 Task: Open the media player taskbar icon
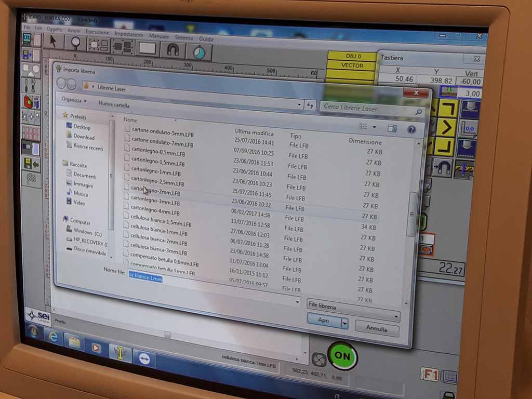click(x=96, y=348)
